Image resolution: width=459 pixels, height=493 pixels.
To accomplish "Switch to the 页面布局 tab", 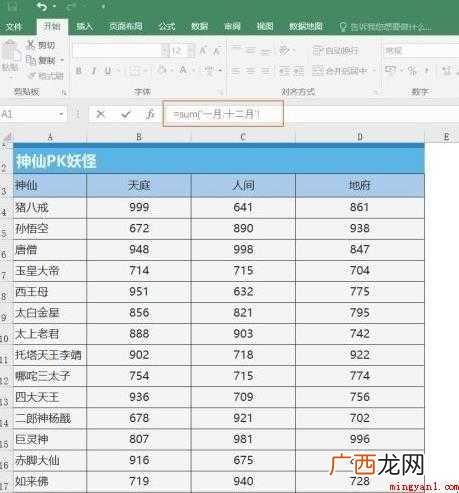I will point(126,26).
